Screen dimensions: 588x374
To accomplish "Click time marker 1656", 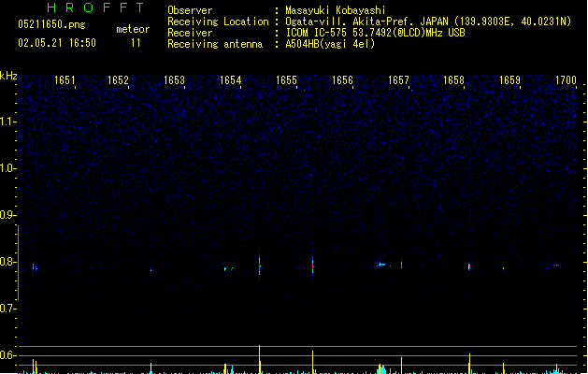I will 342,80.
